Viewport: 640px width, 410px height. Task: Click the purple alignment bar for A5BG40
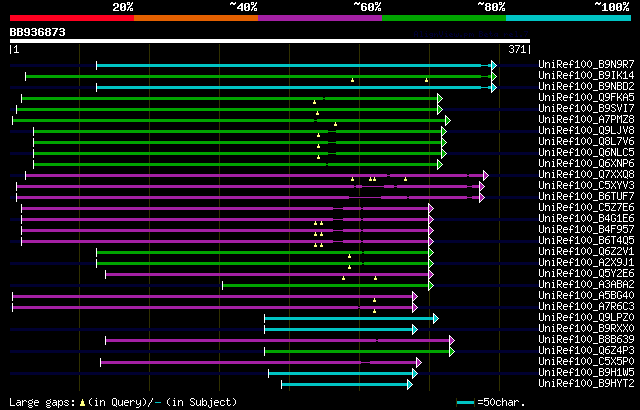(212, 297)
